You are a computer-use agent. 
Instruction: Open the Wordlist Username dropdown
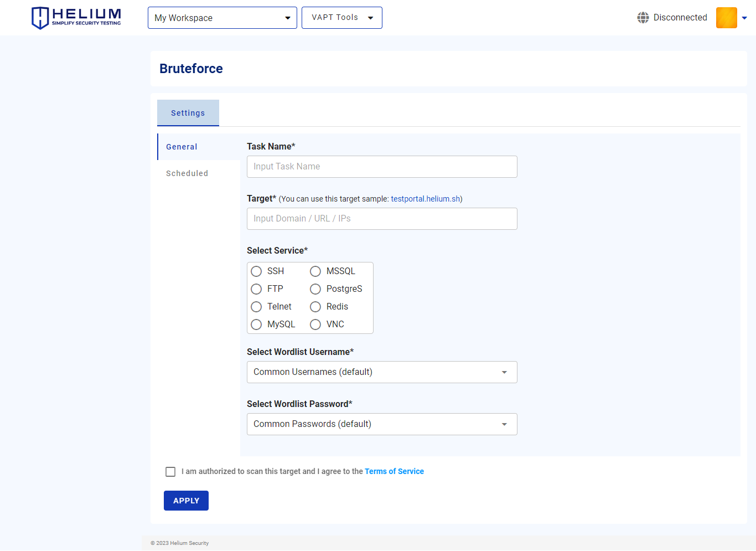pos(382,372)
